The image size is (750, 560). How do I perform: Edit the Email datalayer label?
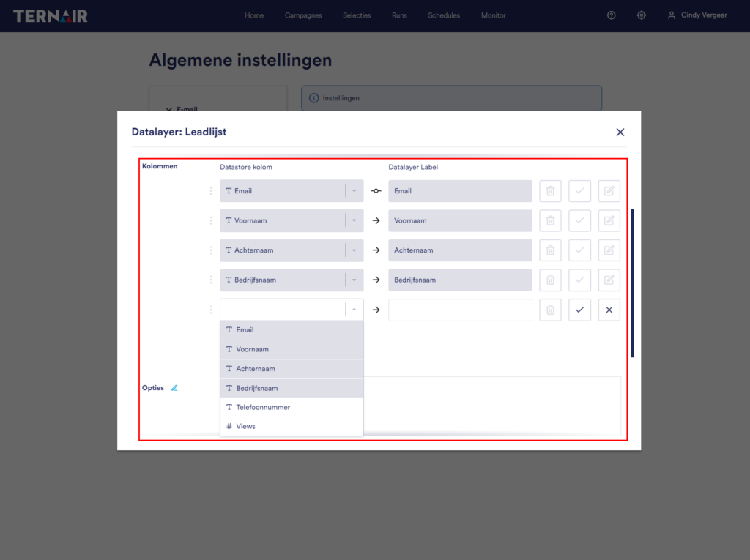pos(609,191)
